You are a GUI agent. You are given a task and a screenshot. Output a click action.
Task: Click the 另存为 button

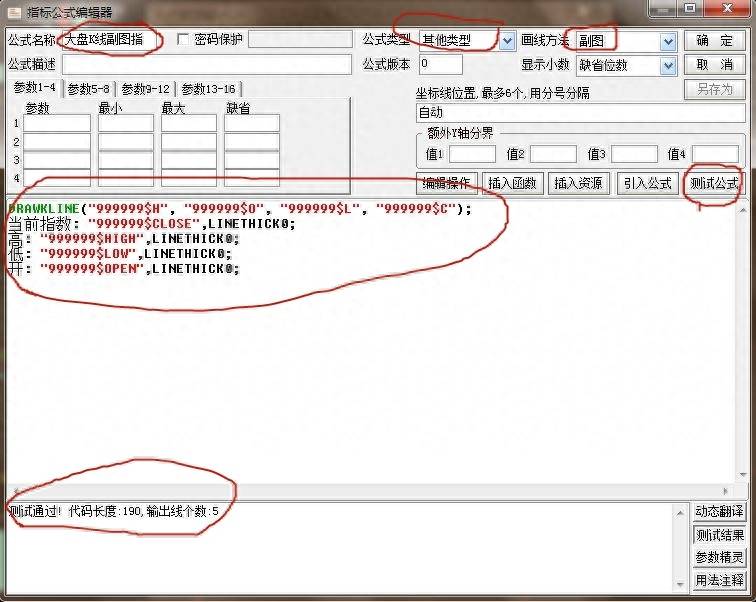(x=715, y=89)
